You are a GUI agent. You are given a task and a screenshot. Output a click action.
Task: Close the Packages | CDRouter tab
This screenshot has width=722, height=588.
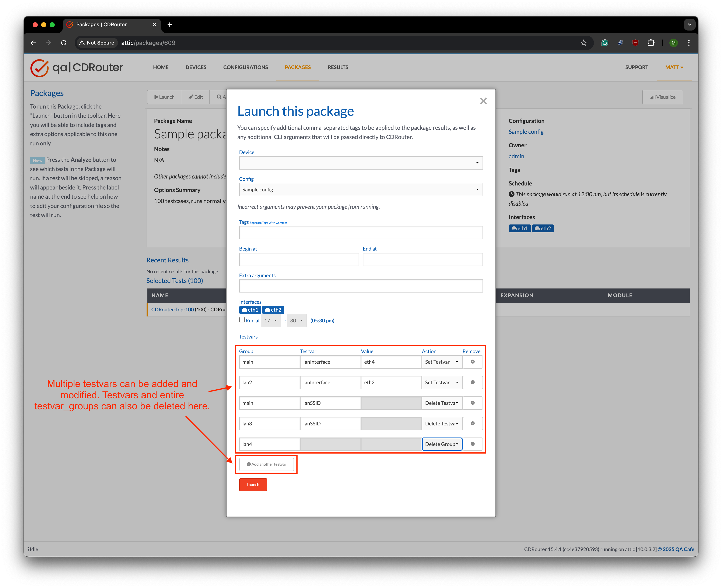pyautogui.click(x=155, y=24)
